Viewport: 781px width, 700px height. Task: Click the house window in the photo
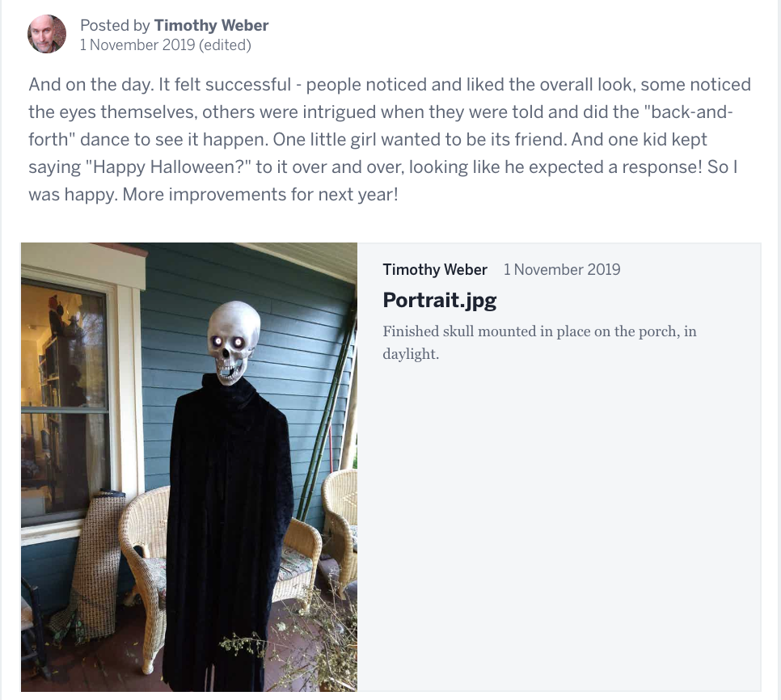click(x=65, y=398)
